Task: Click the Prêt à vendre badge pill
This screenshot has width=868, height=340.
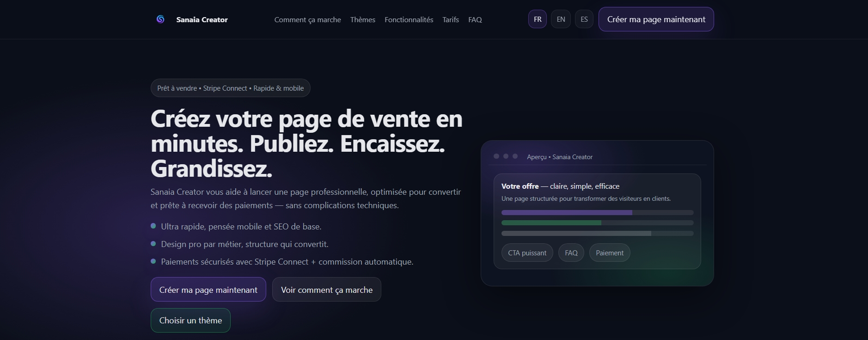Action: pos(230,88)
